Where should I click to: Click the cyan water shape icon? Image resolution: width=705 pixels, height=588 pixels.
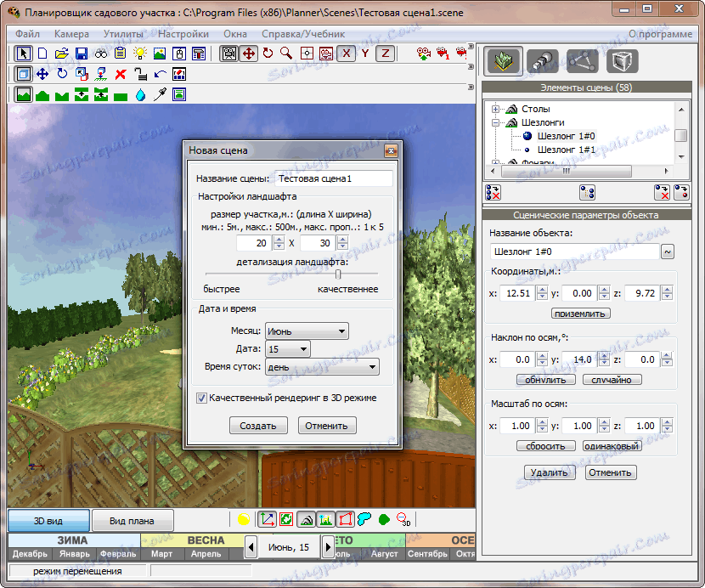point(364,520)
